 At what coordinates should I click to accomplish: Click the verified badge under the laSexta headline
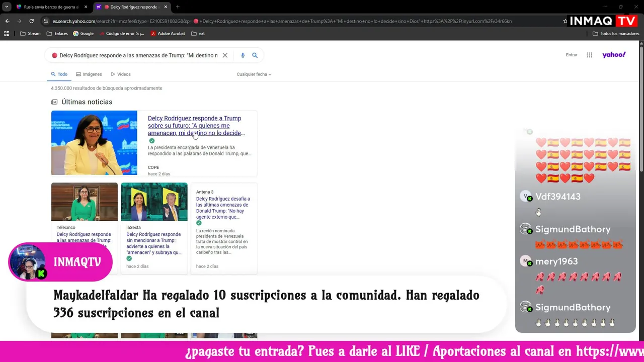point(129,258)
